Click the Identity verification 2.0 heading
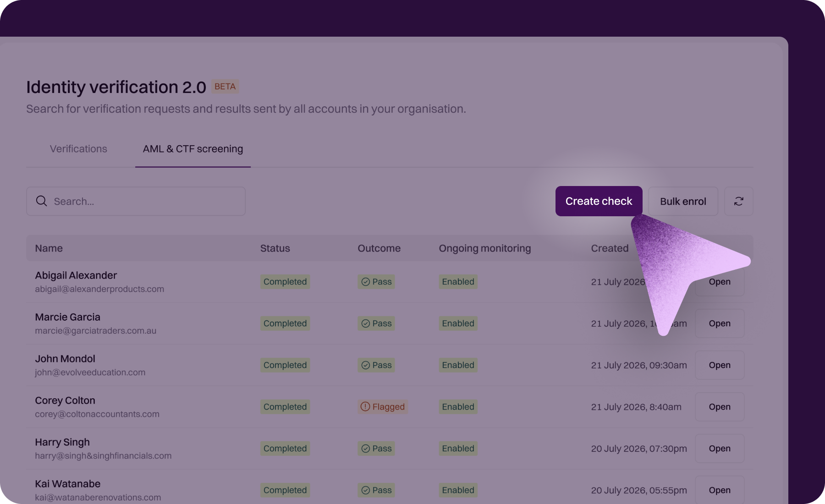825x504 pixels. [116, 87]
